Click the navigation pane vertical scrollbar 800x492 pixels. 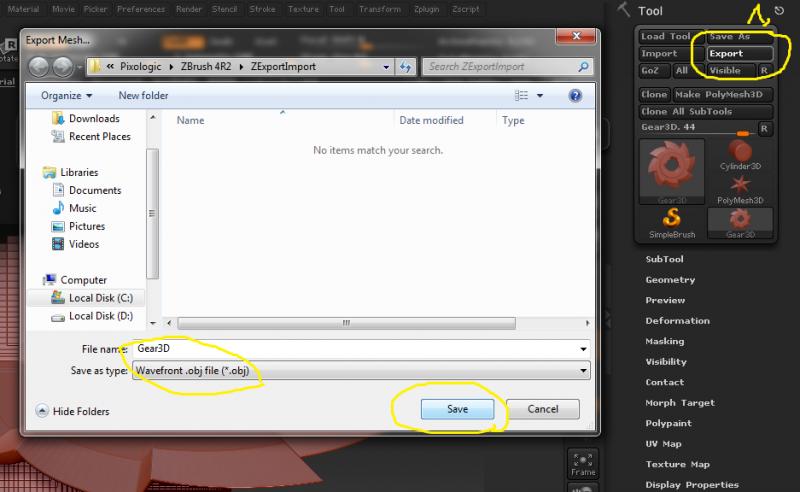tap(152, 213)
